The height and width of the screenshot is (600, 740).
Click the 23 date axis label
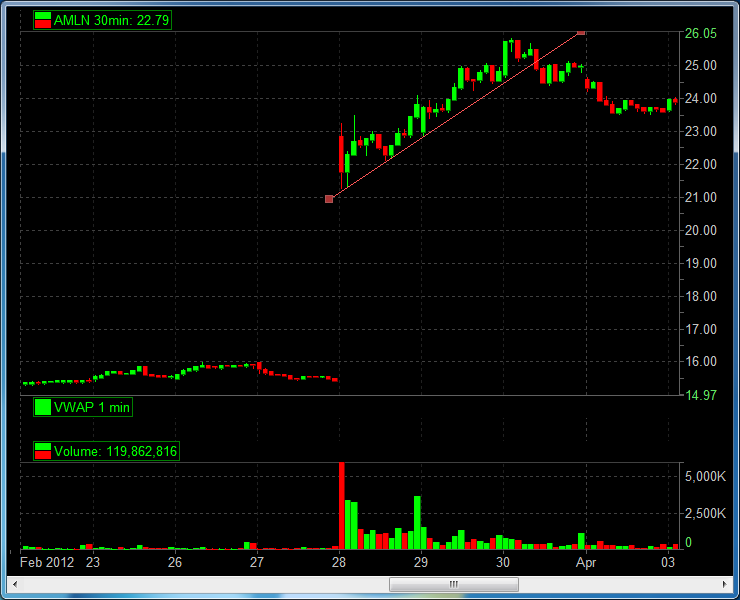pyautogui.click(x=93, y=563)
